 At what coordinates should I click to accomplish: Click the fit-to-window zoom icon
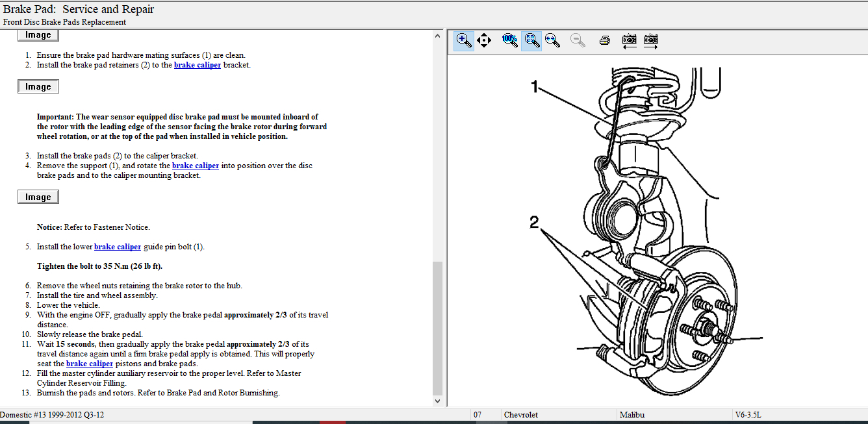[531, 40]
